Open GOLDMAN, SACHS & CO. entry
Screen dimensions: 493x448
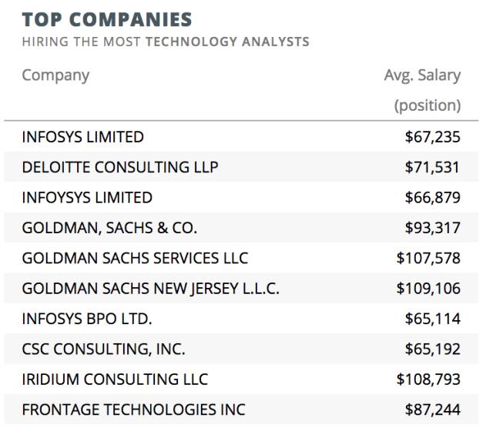click(x=109, y=228)
